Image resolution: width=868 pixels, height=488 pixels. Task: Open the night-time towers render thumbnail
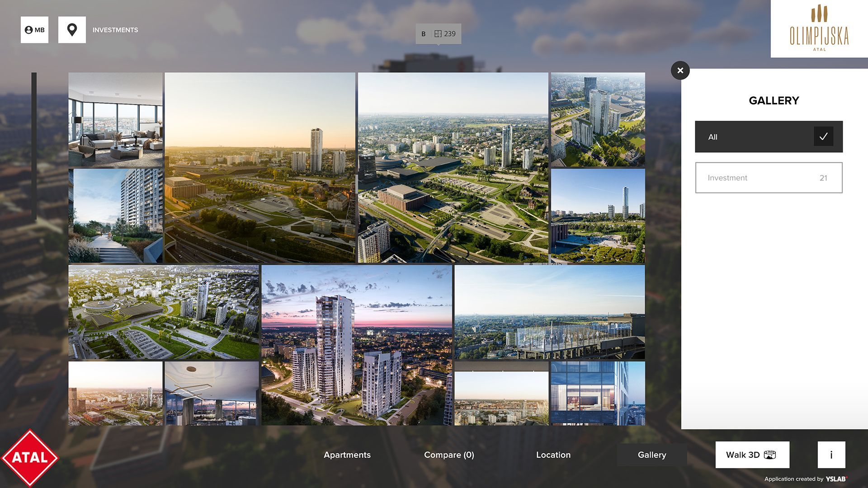tap(357, 345)
